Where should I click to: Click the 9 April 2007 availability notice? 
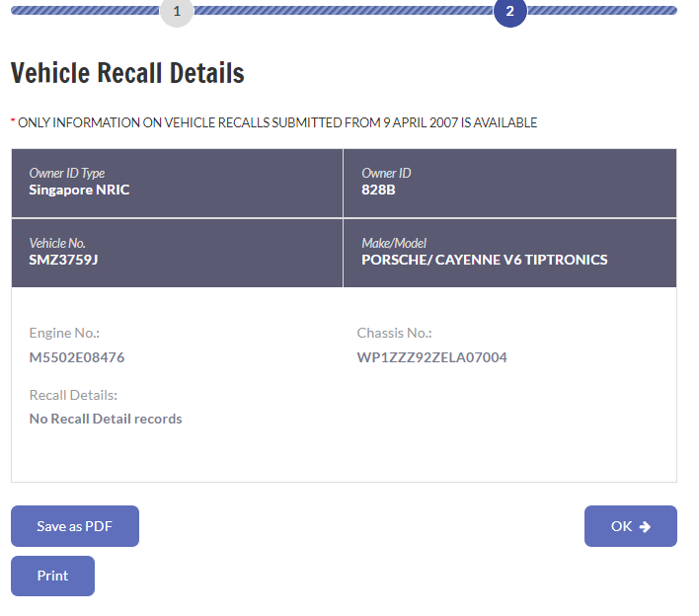(x=277, y=122)
